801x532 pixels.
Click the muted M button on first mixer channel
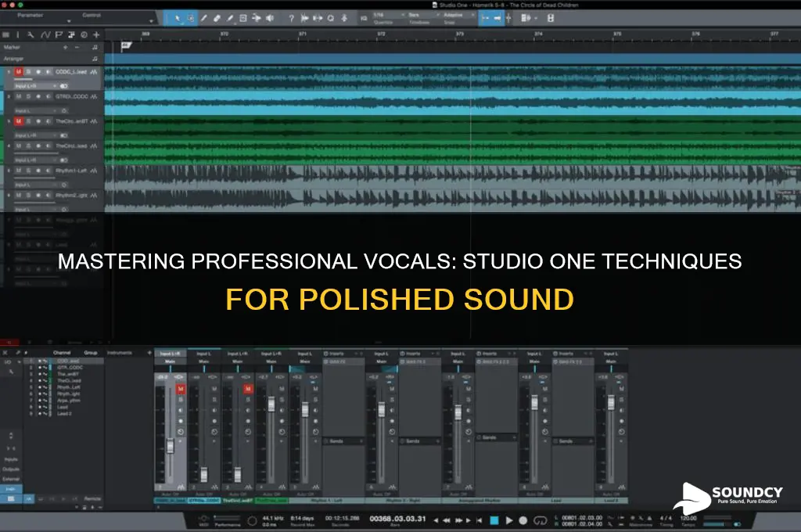click(x=181, y=390)
